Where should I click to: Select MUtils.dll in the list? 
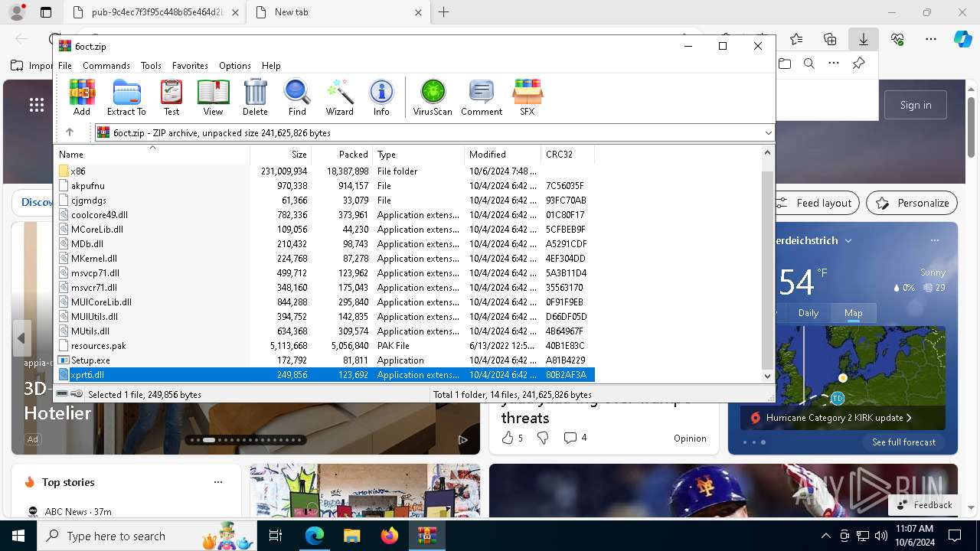(325, 331)
